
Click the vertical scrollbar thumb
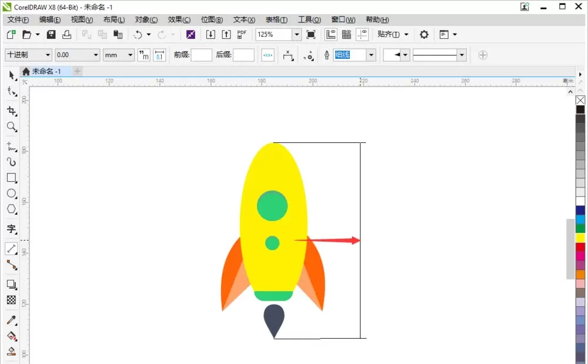[x=570, y=249]
